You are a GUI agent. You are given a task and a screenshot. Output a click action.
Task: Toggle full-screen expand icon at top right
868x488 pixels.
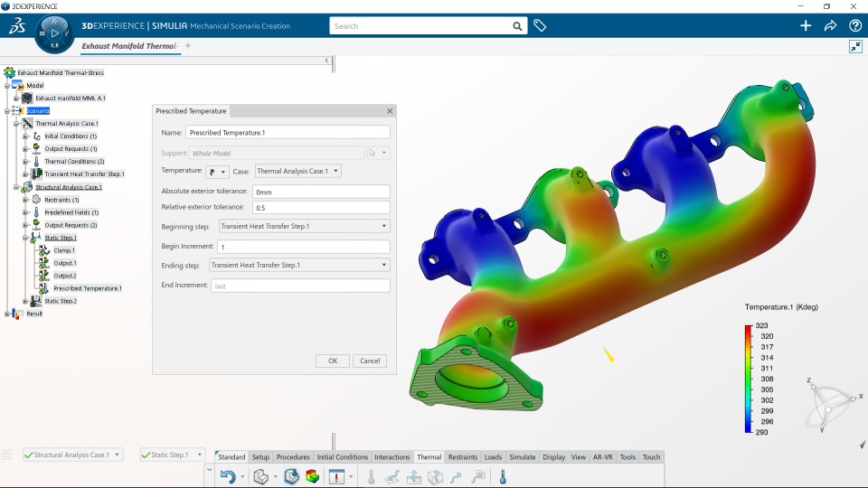pos(855,46)
